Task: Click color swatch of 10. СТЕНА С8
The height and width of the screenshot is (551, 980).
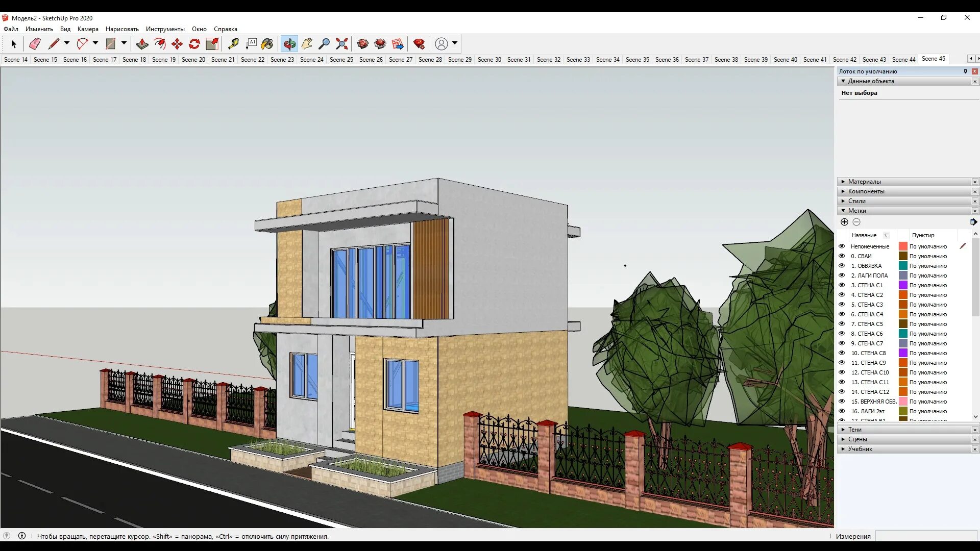Action: (903, 353)
